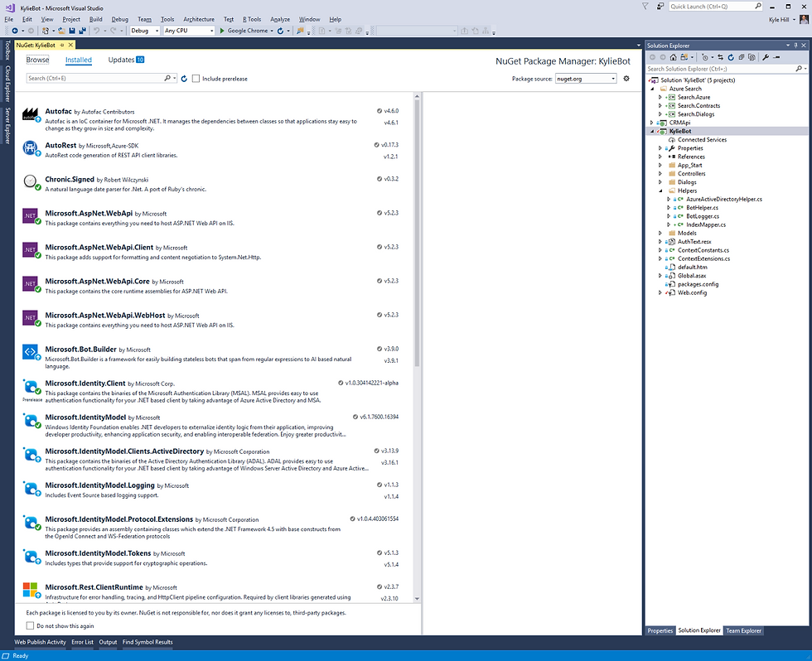Open the Architecture menu
The height and width of the screenshot is (661, 812).
tap(199, 19)
